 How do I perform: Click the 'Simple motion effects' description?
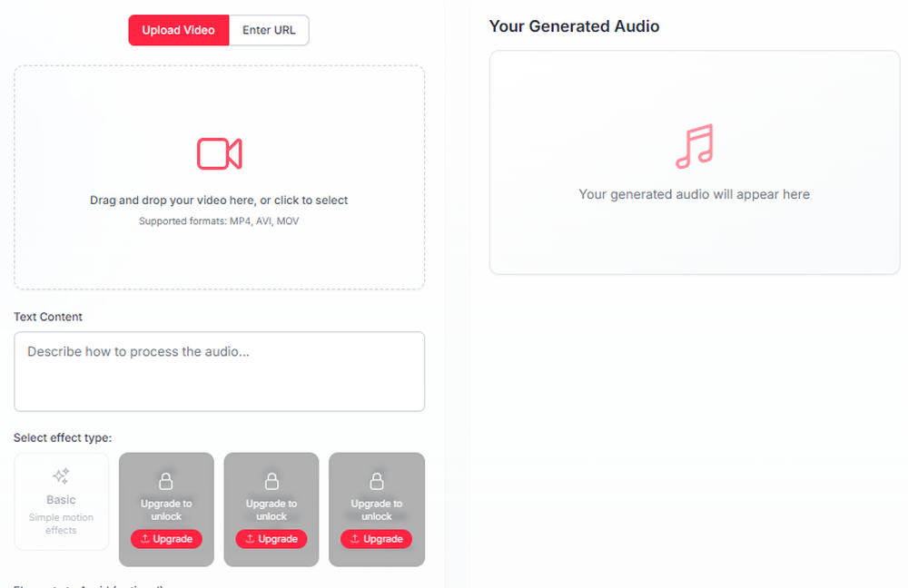61,524
